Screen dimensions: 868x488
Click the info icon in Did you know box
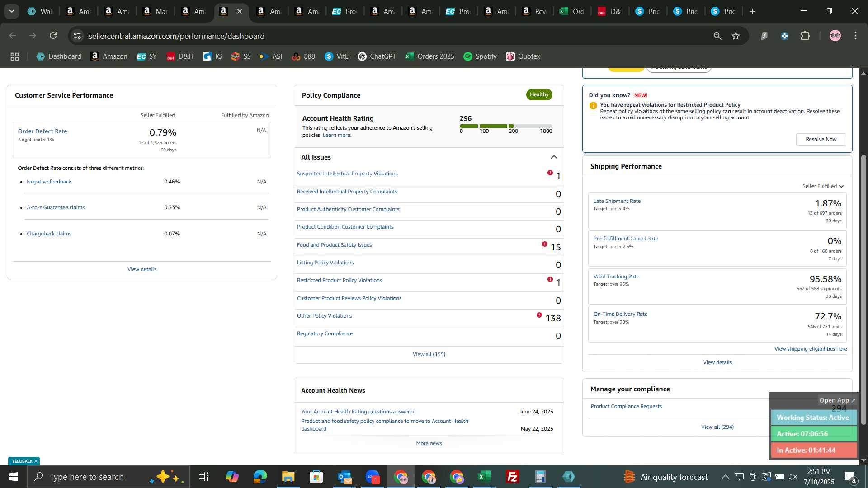(x=593, y=106)
